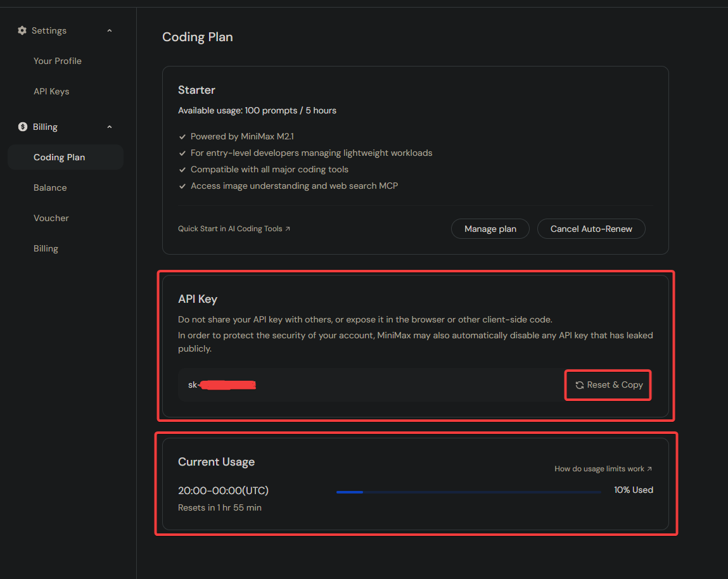Click the checkmark beside Powered by MiniMax M2.1

pos(182,136)
